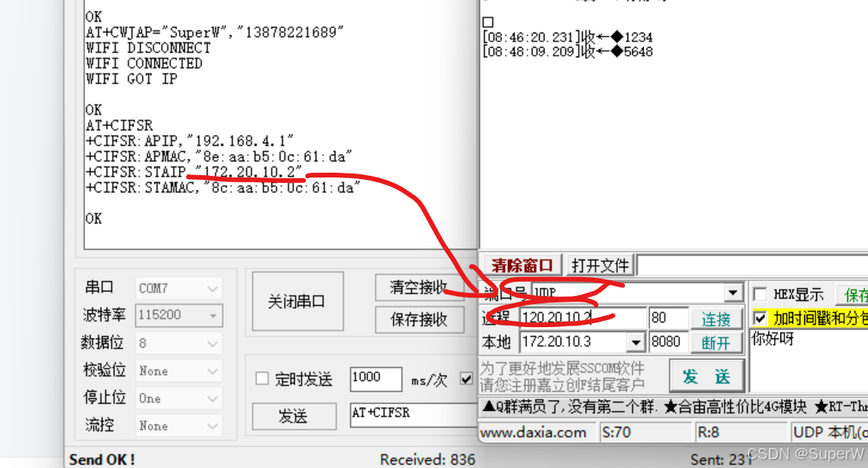Click the WIFI DISCONNECT log line
The height and width of the screenshot is (468, 868).
pyautogui.click(x=148, y=48)
